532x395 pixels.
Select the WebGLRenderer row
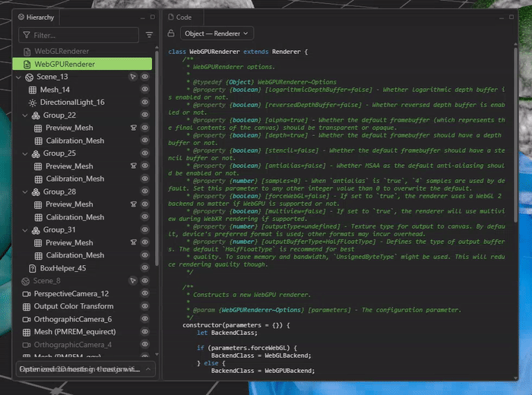[82, 51]
